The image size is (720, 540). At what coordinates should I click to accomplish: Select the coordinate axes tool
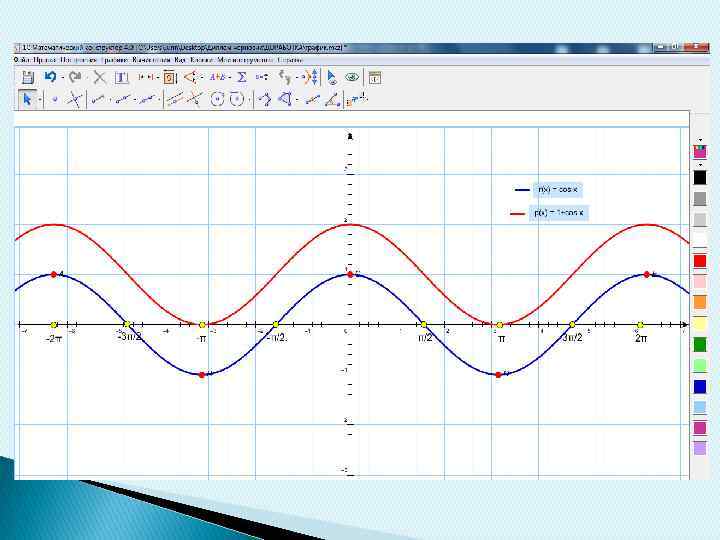tap(357, 99)
